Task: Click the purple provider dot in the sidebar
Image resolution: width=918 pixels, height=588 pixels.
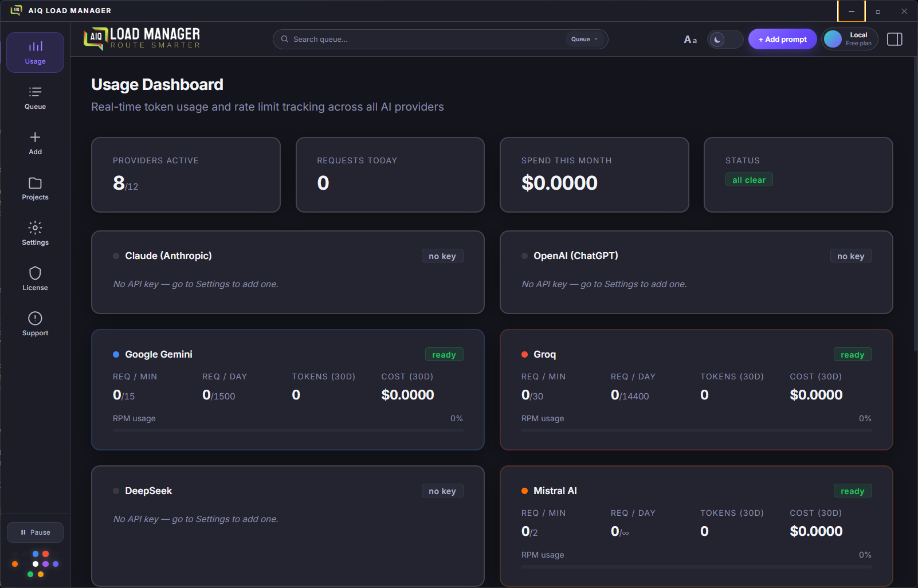Action: [x=46, y=564]
